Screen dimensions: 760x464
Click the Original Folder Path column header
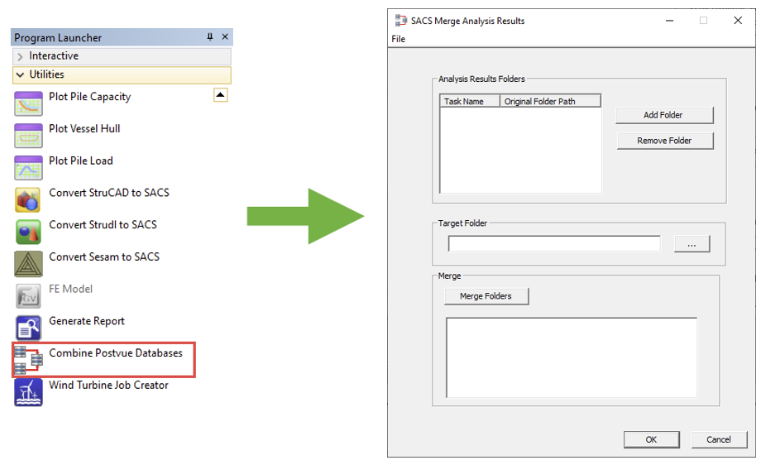pos(550,101)
